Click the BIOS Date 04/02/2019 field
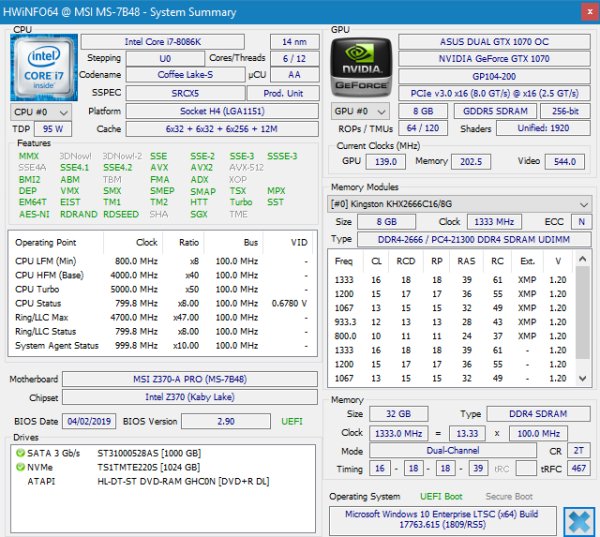600x537 pixels. pyautogui.click(x=89, y=421)
